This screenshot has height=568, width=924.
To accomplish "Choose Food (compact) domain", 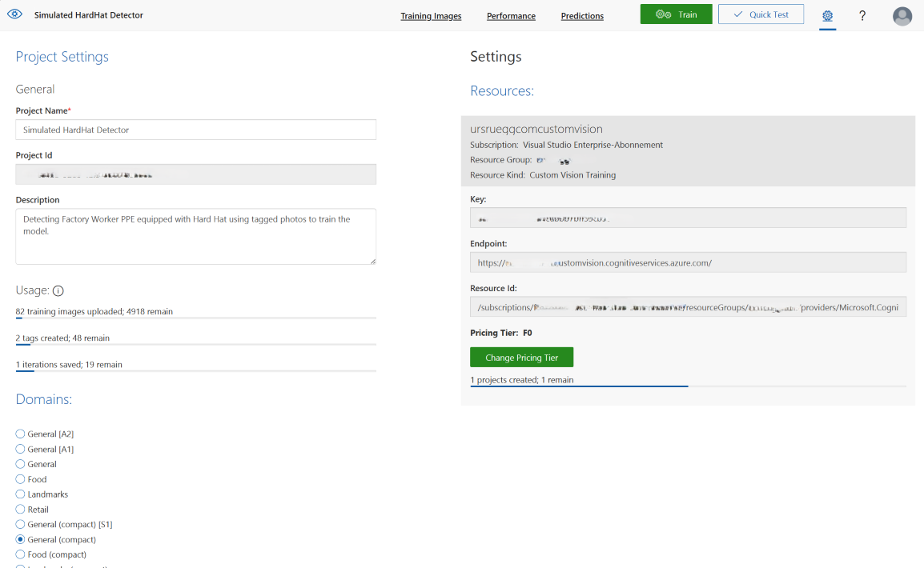I will pos(20,554).
